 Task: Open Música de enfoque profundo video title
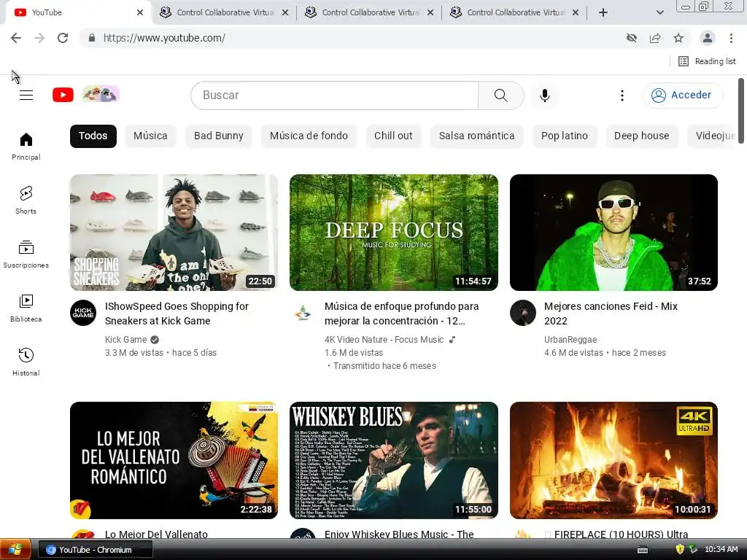coord(402,314)
